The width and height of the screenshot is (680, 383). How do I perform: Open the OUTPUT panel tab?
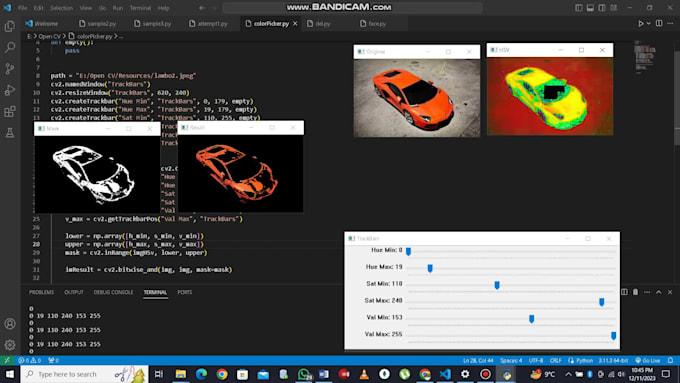[x=74, y=292]
